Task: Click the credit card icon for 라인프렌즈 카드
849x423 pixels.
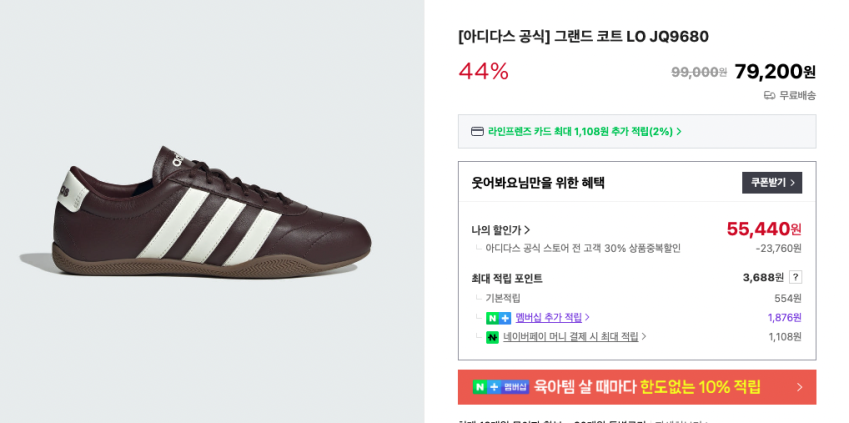Action: tap(477, 131)
